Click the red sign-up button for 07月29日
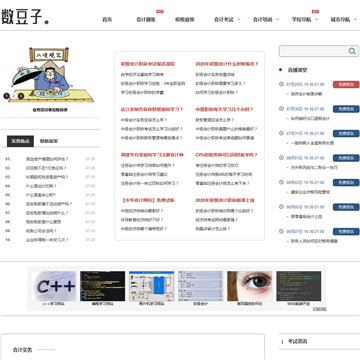Screen dimensions: 360x360 click(x=346, y=84)
